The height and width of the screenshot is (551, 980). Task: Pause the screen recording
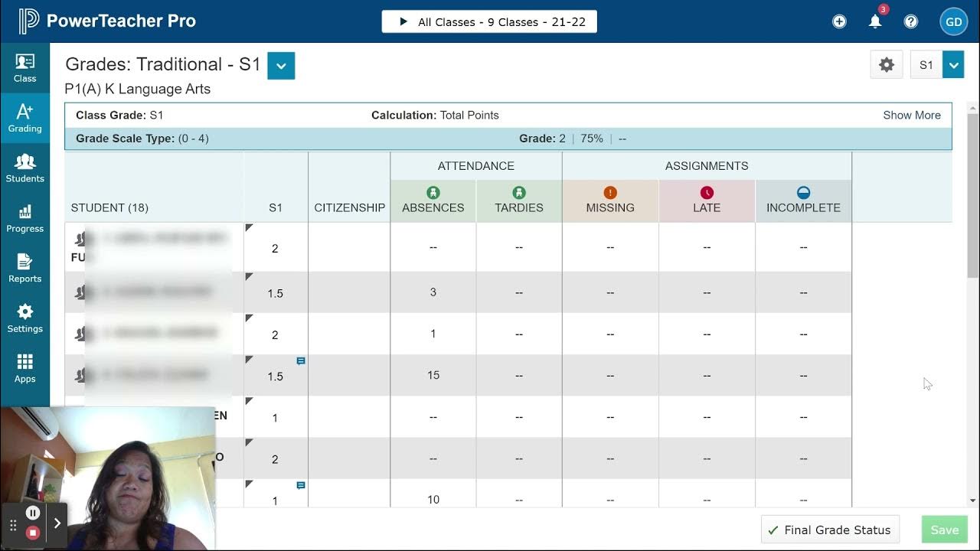point(33,513)
